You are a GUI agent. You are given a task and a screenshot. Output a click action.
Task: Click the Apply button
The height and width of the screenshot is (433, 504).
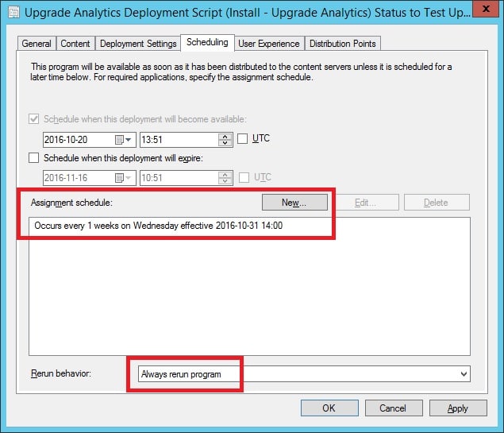(x=458, y=408)
